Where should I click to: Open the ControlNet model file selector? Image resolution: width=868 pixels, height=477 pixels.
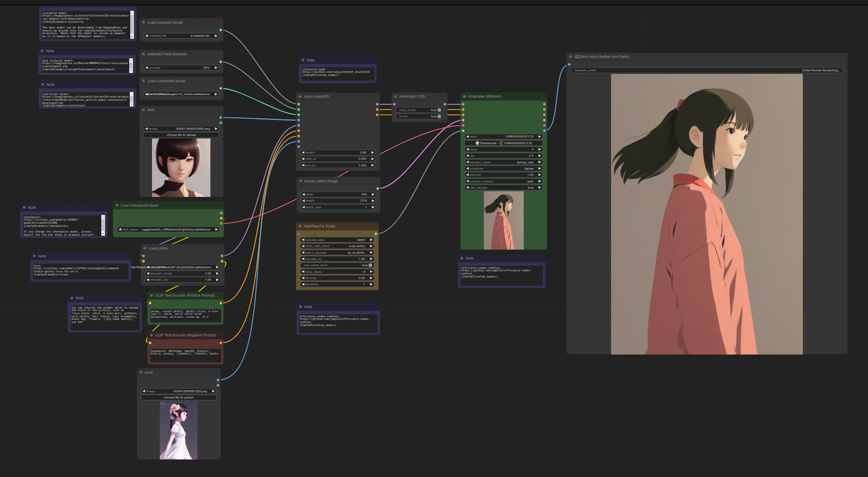(181, 94)
